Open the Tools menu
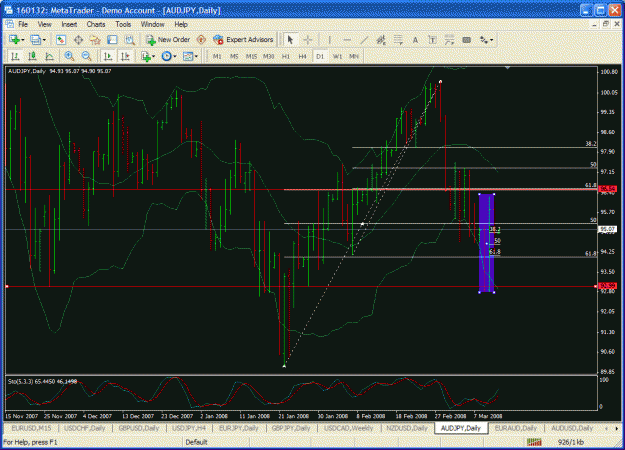Viewport: 625px width, 450px height. [x=123, y=24]
